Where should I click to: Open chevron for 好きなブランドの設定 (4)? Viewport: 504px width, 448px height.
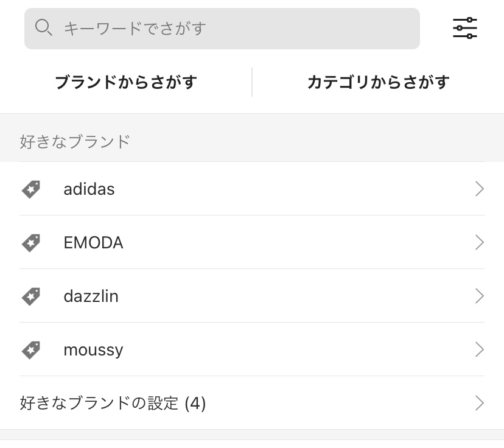479,404
